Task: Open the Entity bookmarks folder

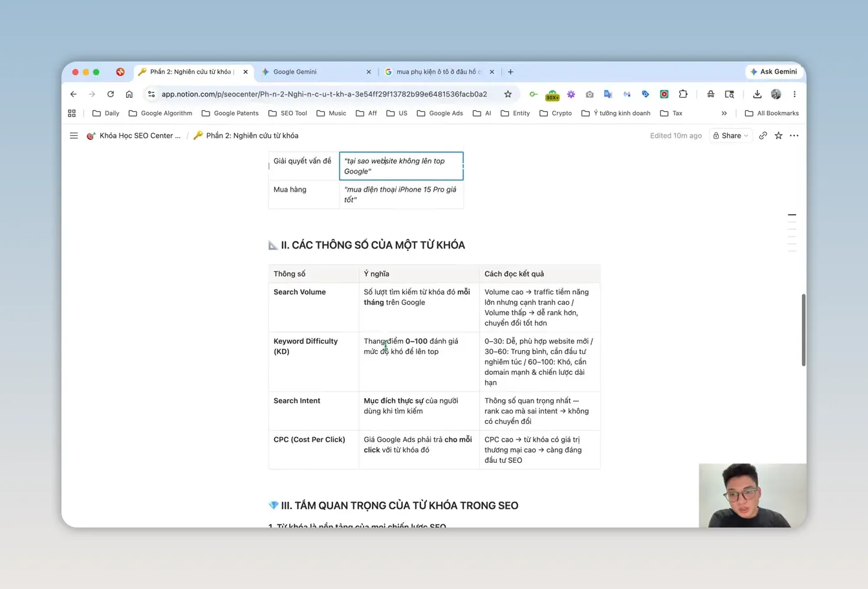Action: [515, 113]
